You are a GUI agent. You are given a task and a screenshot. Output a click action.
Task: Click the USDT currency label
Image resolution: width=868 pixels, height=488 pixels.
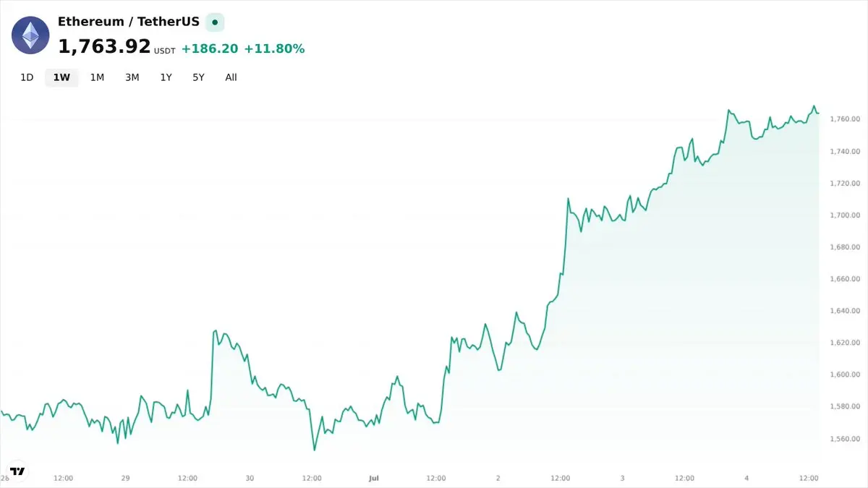tap(165, 51)
